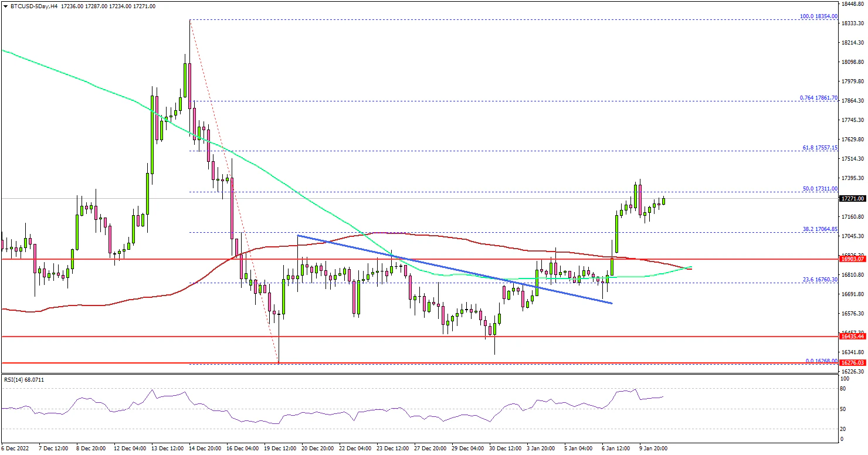The image size is (868, 455).
Task: Select the 0.764 Fibonacci label at 17861.70
Action: (819, 98)
